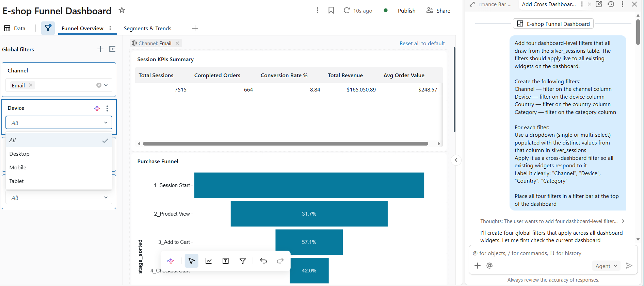Clear all selections in Channel filter

(99, 85)
